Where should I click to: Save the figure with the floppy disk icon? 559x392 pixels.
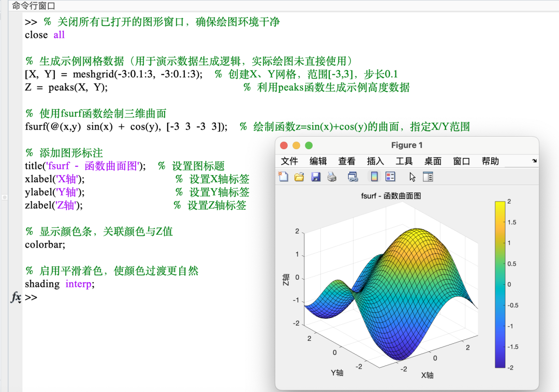coord(316,177)
